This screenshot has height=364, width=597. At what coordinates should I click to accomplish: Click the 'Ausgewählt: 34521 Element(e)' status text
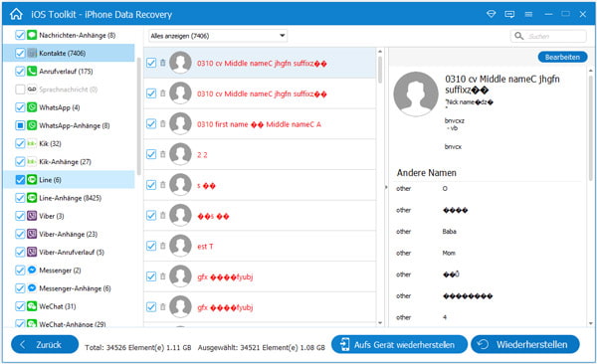point(261,347)
